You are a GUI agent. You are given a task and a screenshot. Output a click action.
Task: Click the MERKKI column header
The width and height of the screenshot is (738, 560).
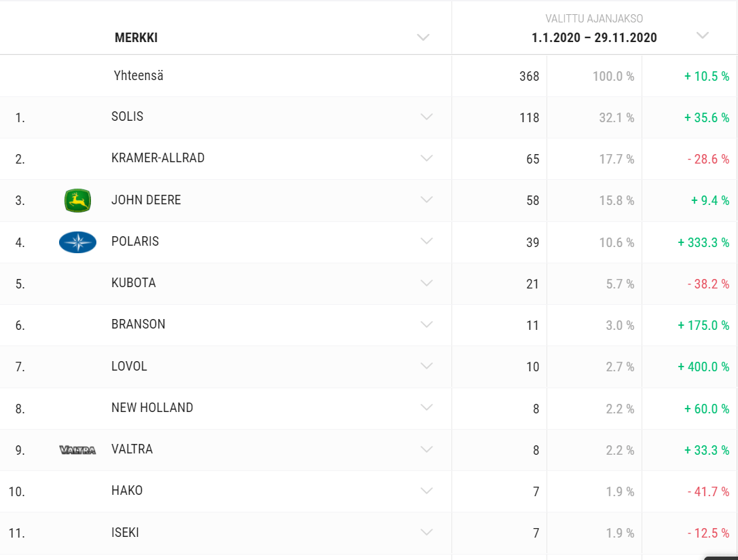(136, 38)
